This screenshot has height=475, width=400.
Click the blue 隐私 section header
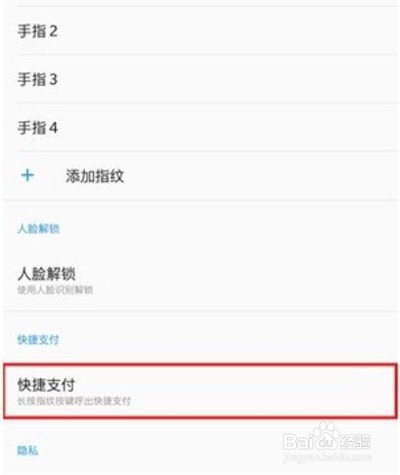click(28, 450)
